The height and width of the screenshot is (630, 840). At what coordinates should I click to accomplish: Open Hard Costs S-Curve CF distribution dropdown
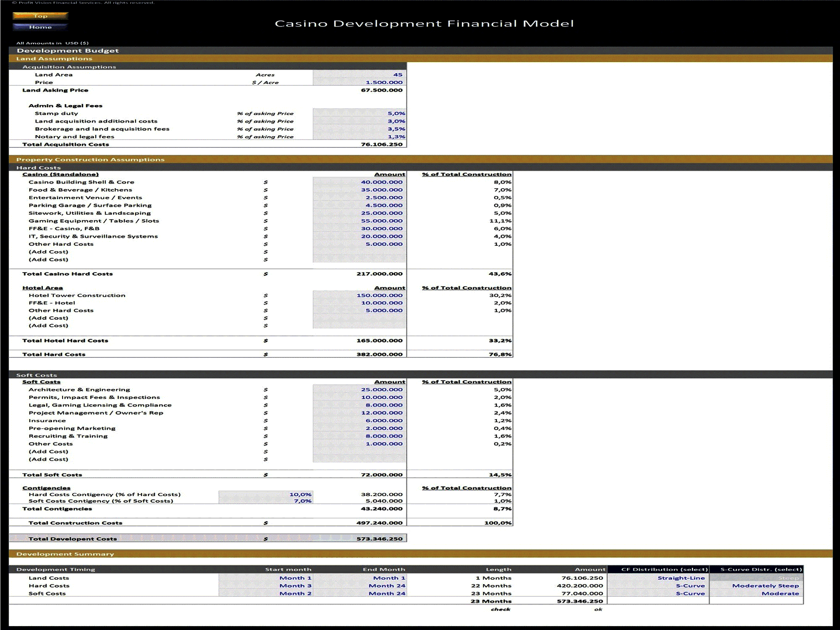(658, 586)
